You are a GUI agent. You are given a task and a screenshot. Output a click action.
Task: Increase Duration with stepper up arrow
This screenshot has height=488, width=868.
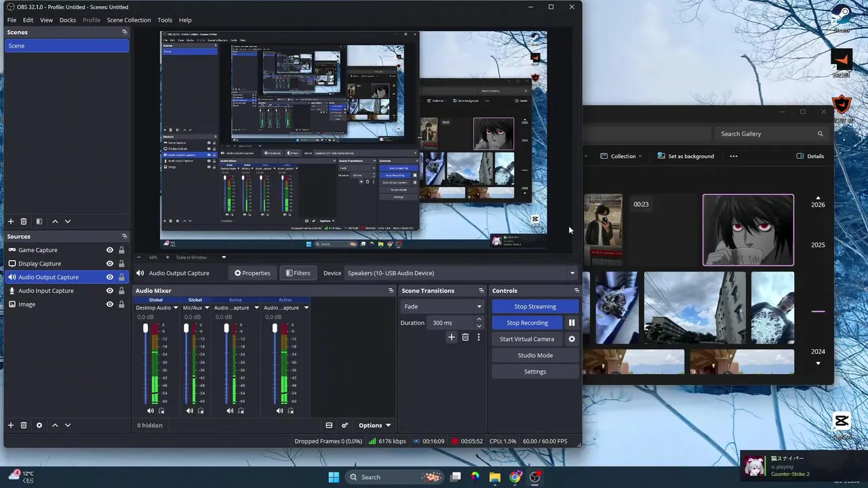coord(479,319)
